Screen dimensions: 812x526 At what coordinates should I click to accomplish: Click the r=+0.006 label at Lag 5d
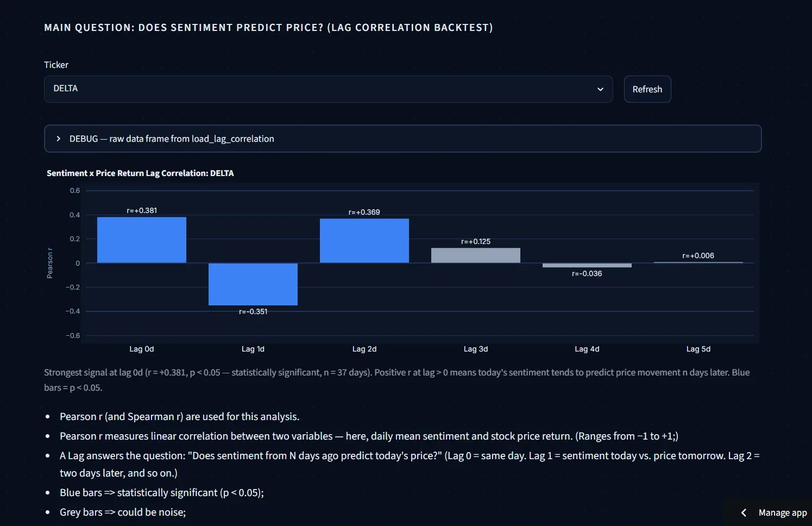[x=698, y=255]
